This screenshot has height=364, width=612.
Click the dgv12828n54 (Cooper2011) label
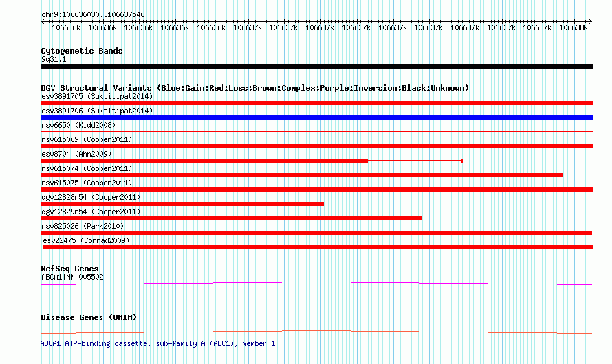click(x=91, y=197)
